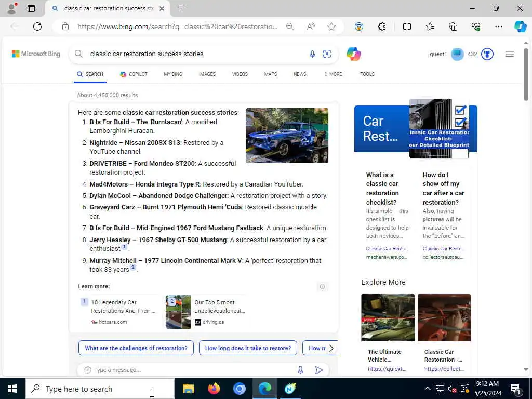532x399 pixels.
Task: Switch to the MY BING tab
Action: (173, 74)
